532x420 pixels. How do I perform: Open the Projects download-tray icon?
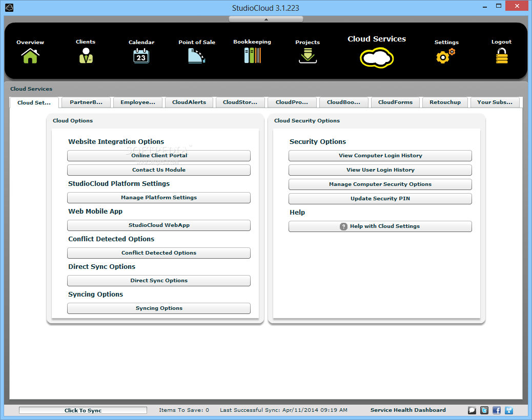click(x=308, y=56)
